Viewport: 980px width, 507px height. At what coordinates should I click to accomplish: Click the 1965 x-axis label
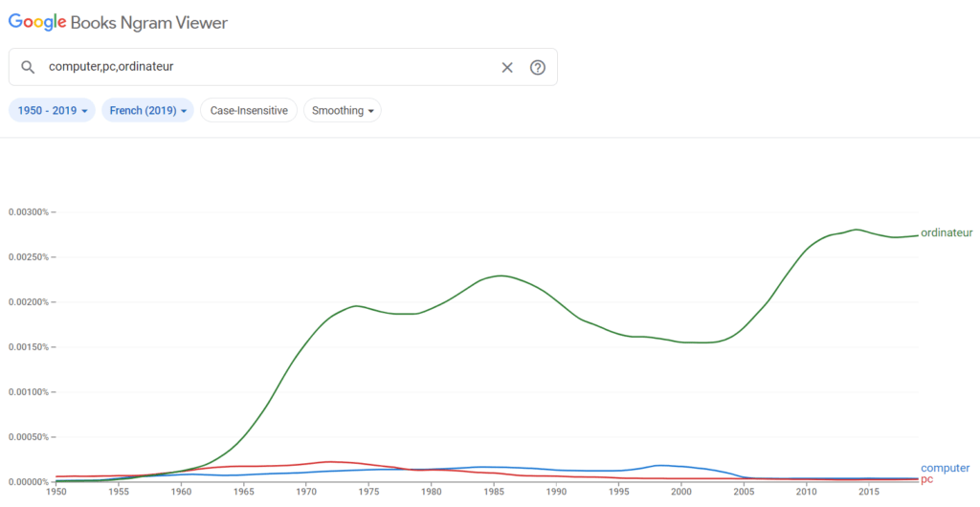(x=244, y=493)
